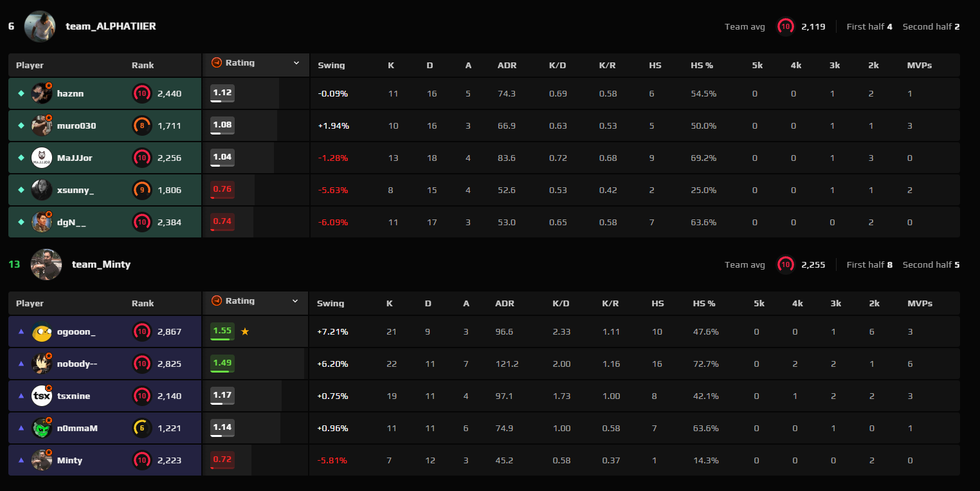Viewport: 980px width, 491px height.
Task: Click muro030's level 8 rank badge
Action: coord(142,125)
